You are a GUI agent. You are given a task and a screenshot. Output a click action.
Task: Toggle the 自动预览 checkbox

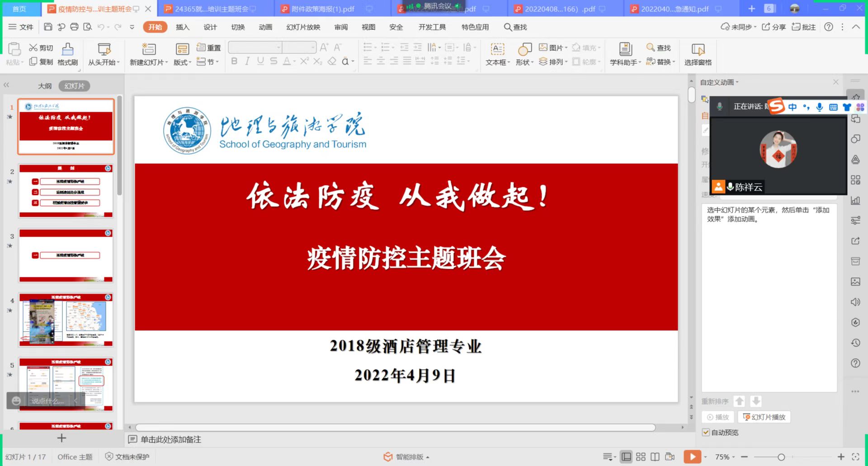706,433
